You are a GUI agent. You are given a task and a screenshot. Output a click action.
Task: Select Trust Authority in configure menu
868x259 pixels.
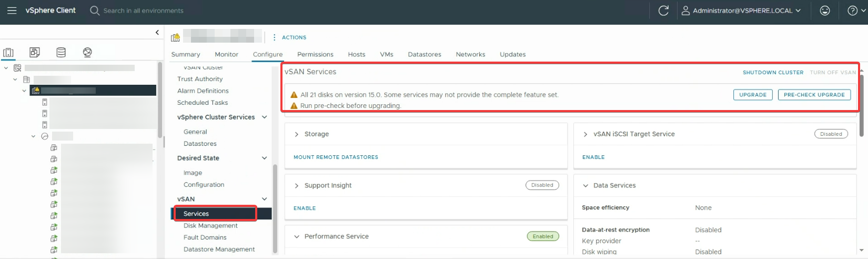[200, 79]
